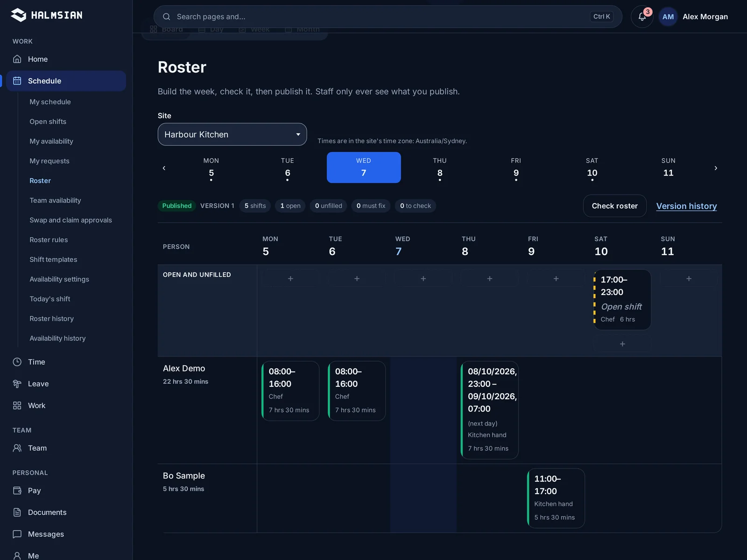The image size is (747, 560).
Task: Click the 5 shifts filter chip
Action: pyautogui.click(x=255, y=206)
